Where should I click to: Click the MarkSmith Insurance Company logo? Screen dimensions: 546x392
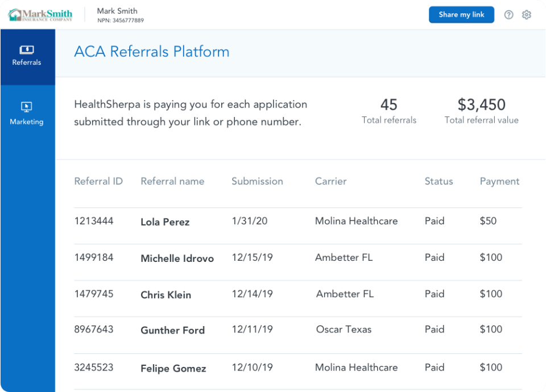[x=40, y=14]
